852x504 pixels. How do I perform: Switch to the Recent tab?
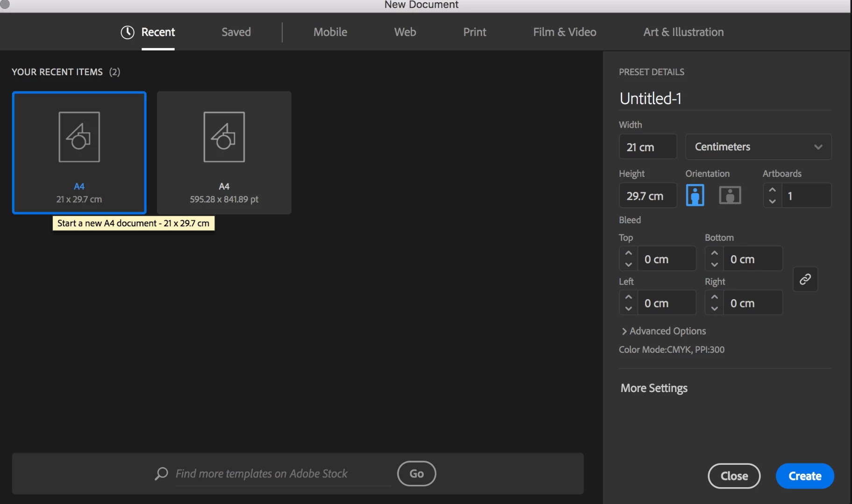pos(158,32)
